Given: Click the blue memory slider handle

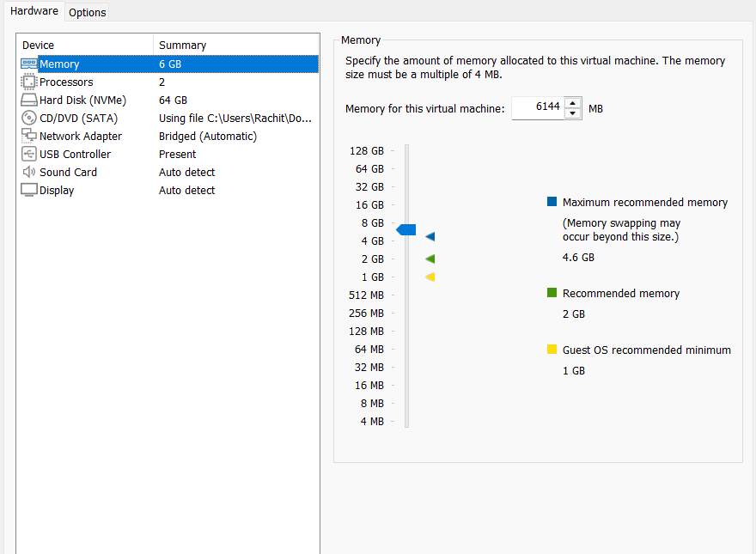Looking at the screenshot, I should click(406, 230).
